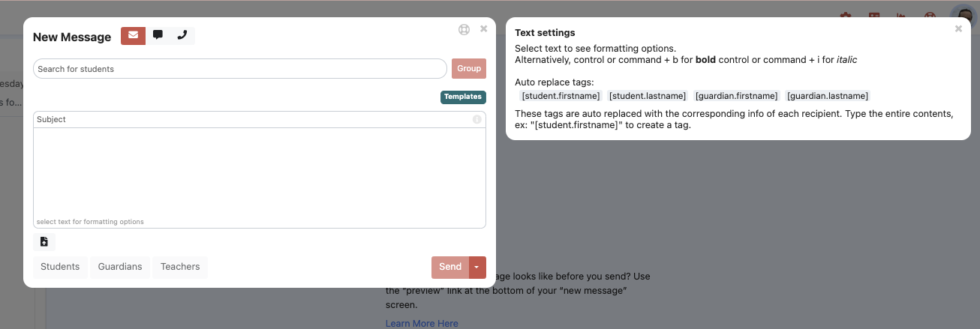
Task: Switch to text message chat icon
Action: [158, 36]
